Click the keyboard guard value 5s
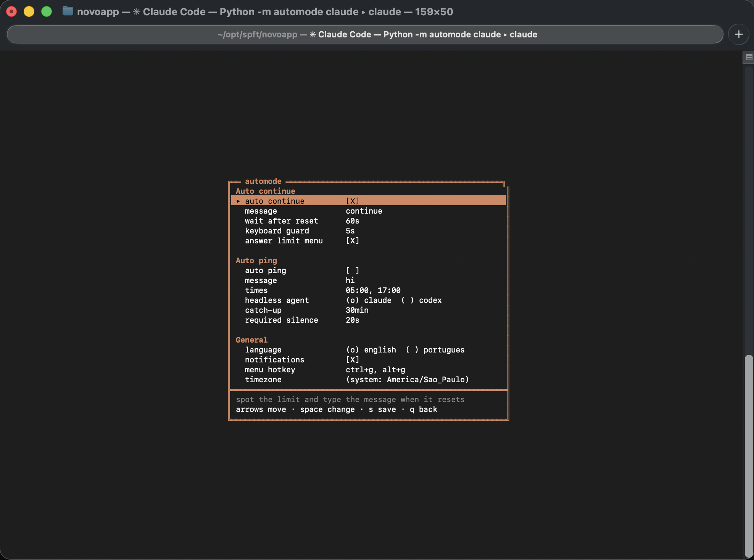The image size is (754, 560). [x=350, y=231]
